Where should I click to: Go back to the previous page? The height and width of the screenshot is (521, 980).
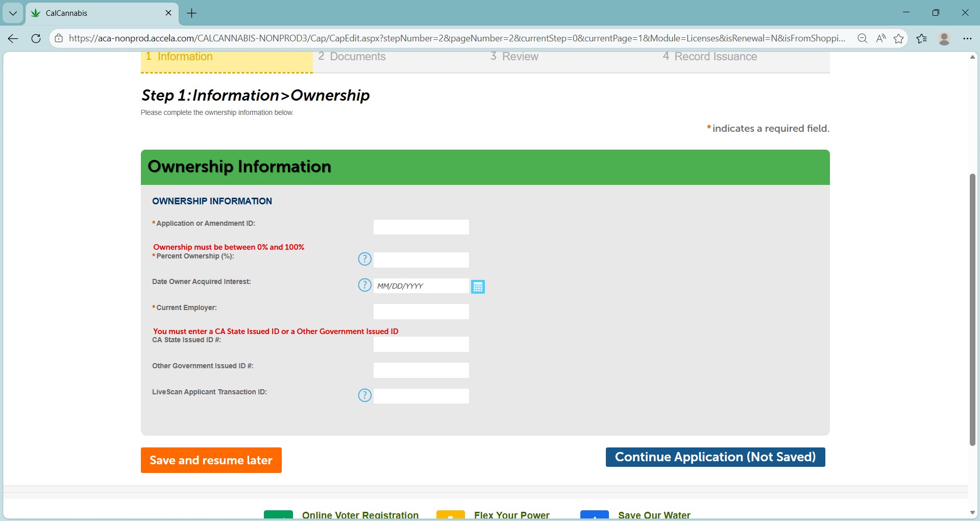click(13, 38)
